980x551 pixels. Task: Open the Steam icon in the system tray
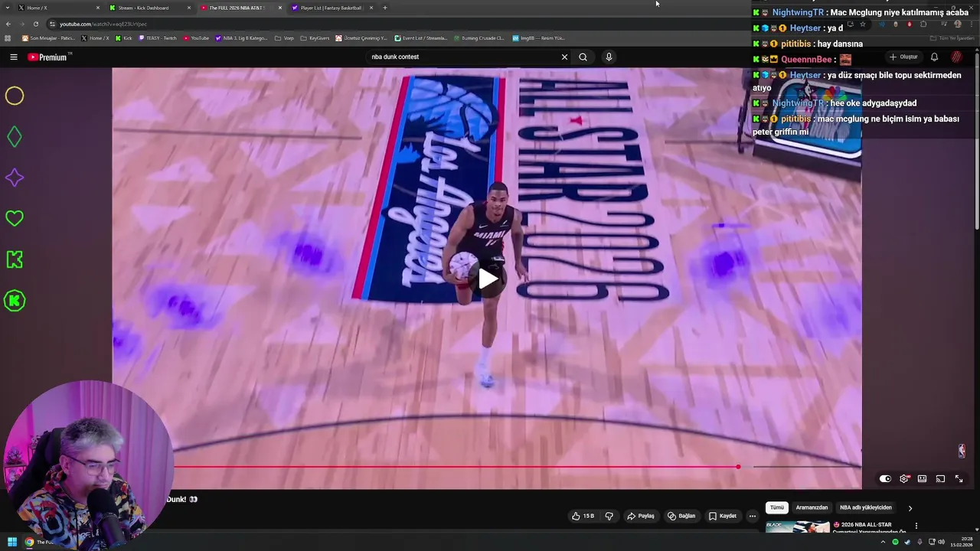(x=907, y=542)
